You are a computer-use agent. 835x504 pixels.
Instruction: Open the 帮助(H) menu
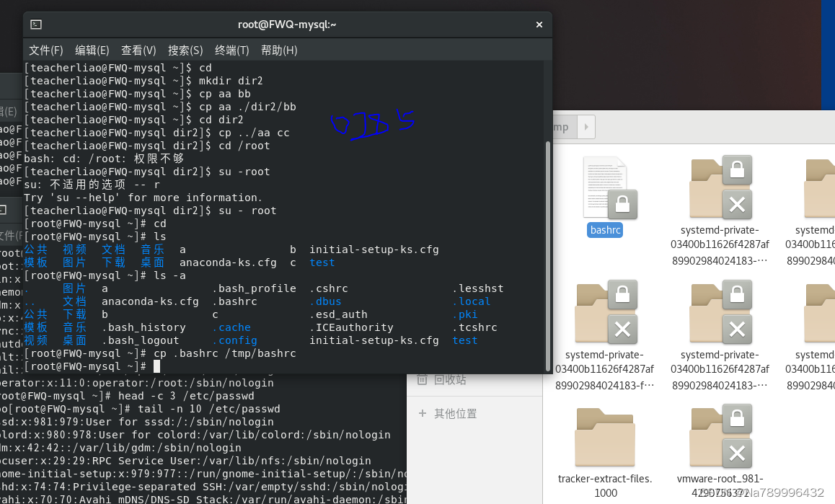(278, 50)
